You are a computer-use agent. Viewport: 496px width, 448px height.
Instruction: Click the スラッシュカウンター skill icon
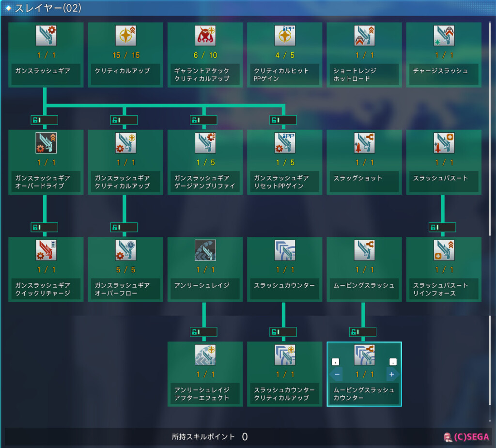(x=284, y=251)
